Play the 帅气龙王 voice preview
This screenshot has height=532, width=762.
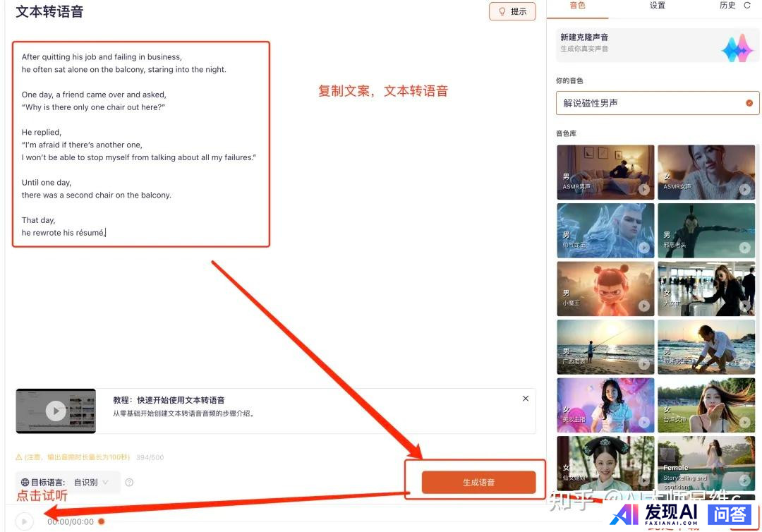643,248
